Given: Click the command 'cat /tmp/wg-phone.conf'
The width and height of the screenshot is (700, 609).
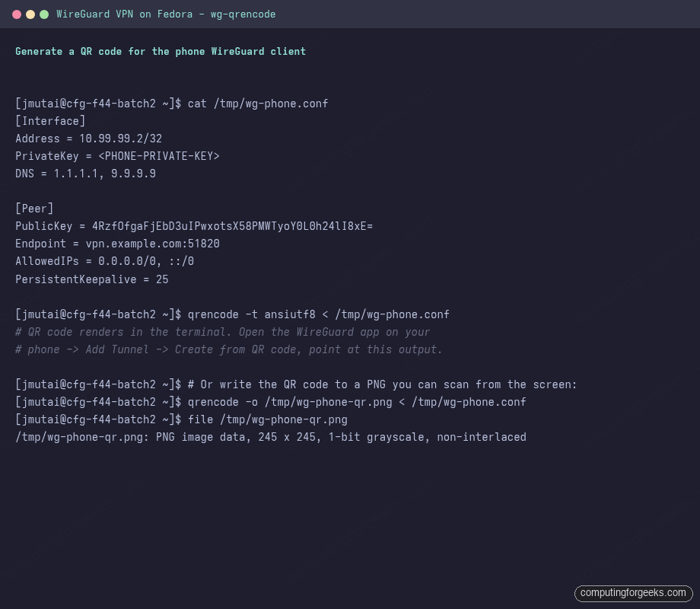Looking at the screenshot, I should tap(258, 104).
